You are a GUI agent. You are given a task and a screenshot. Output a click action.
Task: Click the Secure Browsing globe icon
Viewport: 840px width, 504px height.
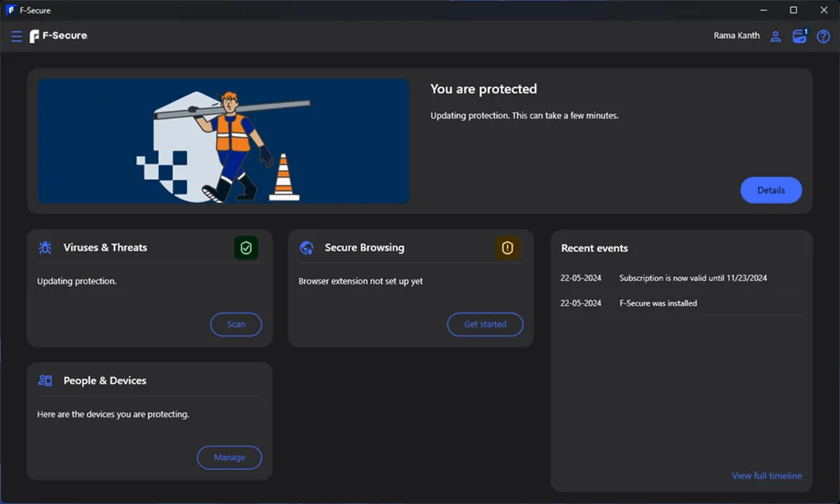coord(306,248)
